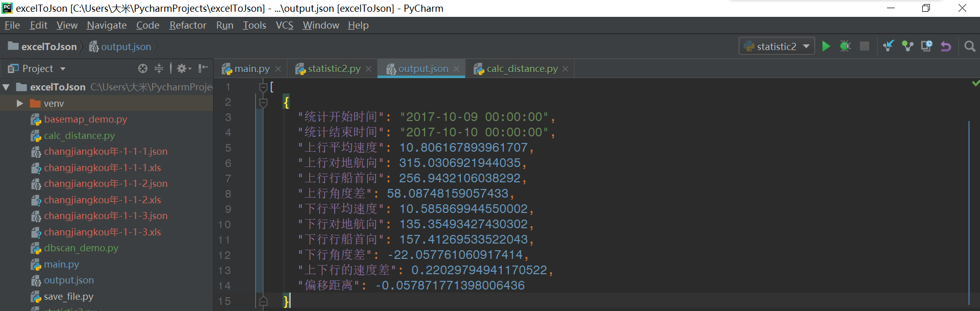980x311 pixels.
Task: Open the Tools menu
Action: [254, 25]
